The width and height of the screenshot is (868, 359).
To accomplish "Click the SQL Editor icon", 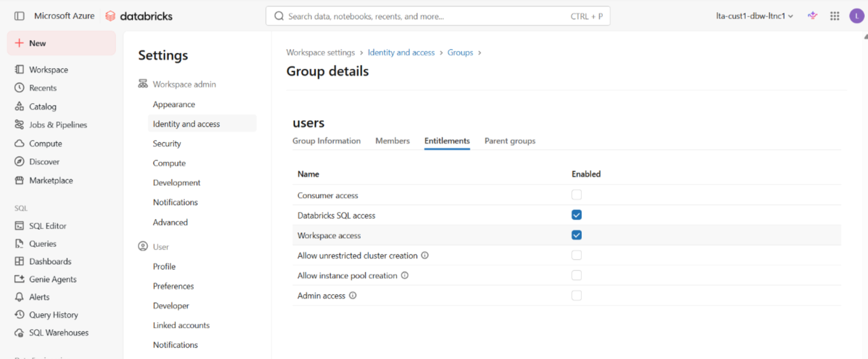I will (19, 225).
